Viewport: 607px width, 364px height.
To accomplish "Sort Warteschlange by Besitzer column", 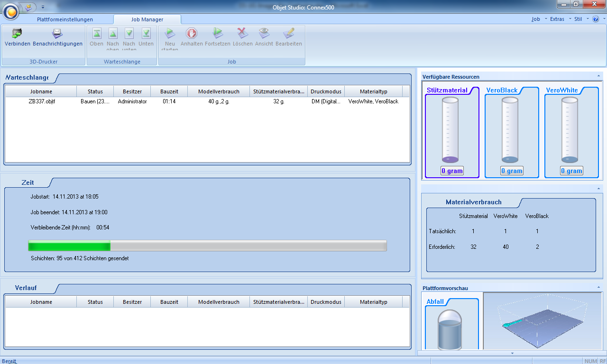I will click(132, 91).
